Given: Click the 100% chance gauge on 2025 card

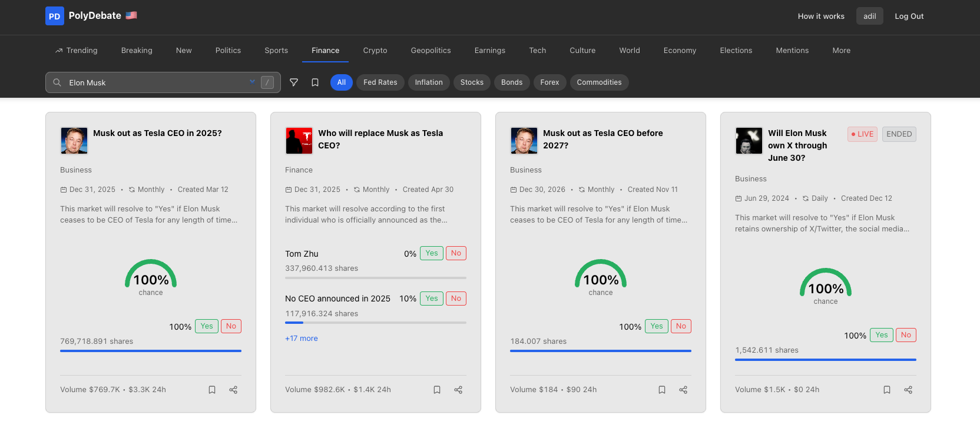Looking at the screenshot, I should click(x=151, y=277).
